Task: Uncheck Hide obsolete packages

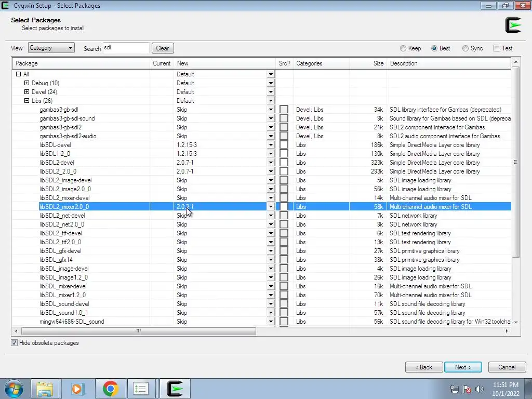Action: click(x=14, y=343)
